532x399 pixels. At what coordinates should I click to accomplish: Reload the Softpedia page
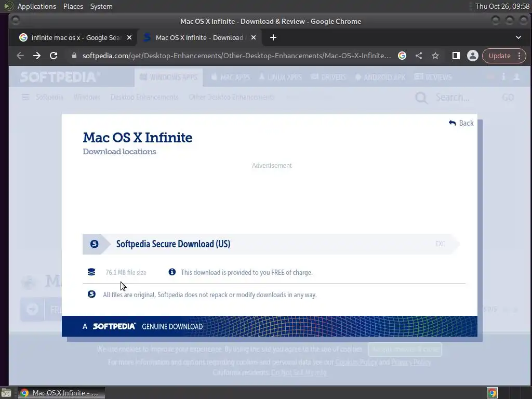point(54,56)
